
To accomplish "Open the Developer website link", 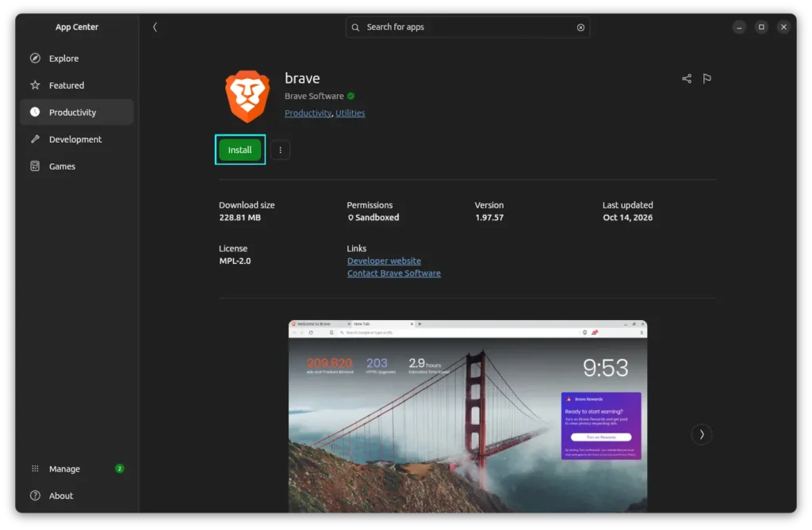I will [x=384, y=261].
